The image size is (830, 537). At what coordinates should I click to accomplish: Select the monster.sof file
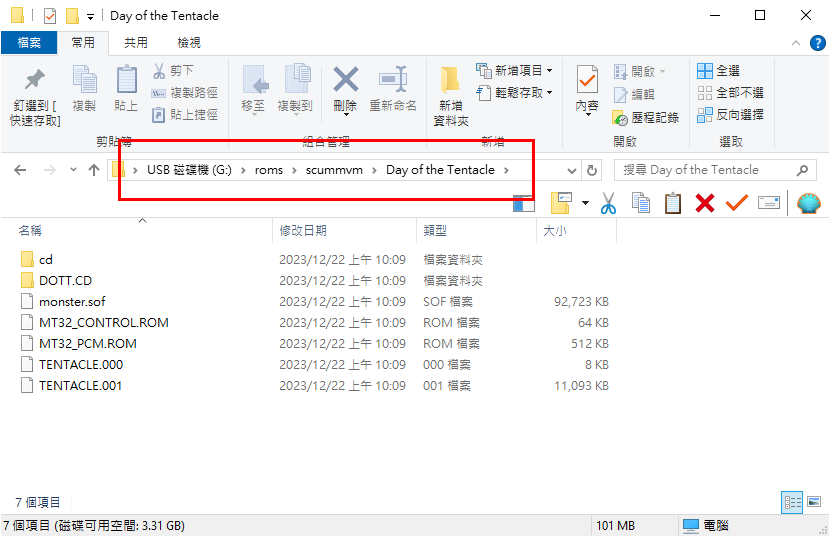pos(63,301)
